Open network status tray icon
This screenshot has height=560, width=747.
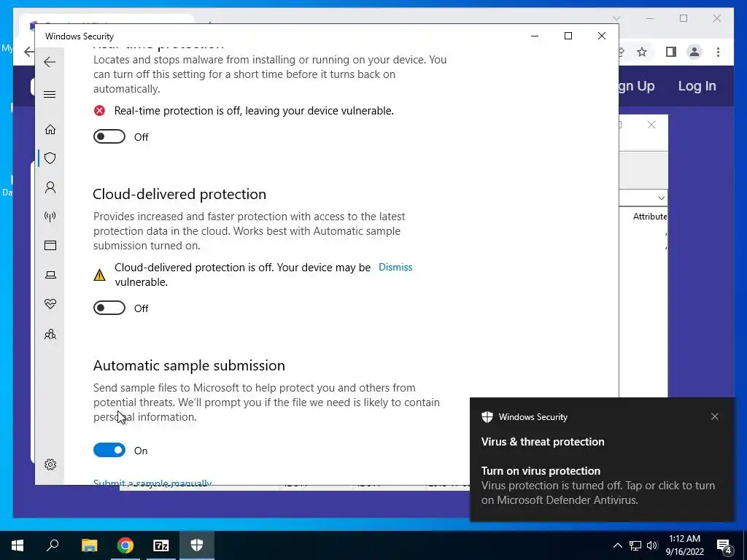pos(635,545)
